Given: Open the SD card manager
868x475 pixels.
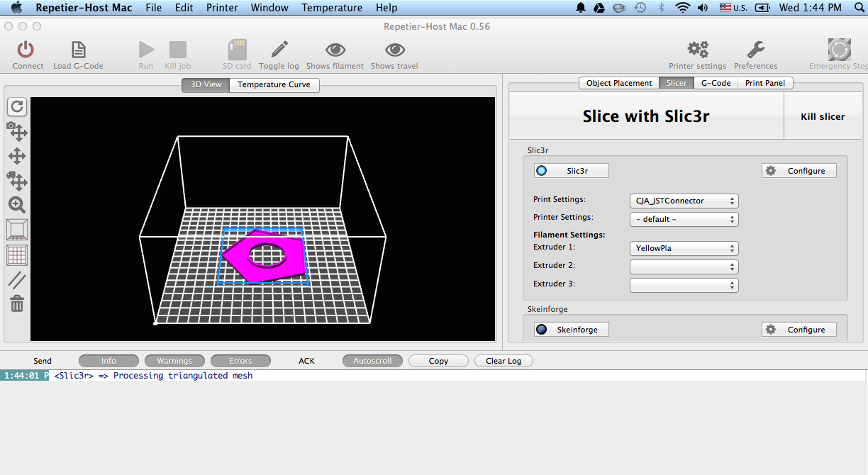Looking at the screenshot, I should 237,50.
